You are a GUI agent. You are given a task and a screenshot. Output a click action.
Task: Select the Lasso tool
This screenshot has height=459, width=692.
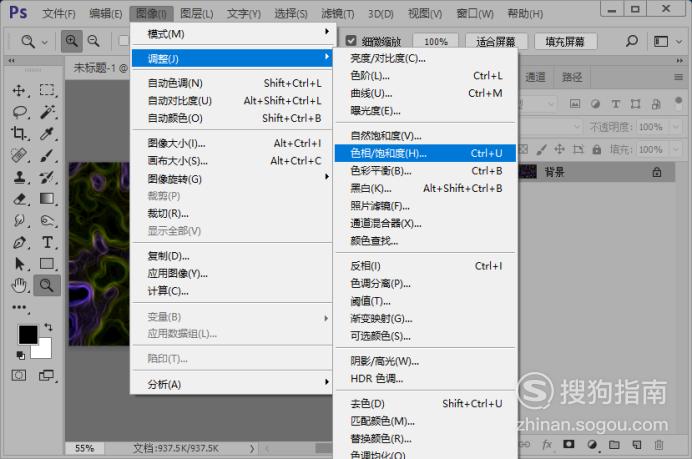(19, 112)
